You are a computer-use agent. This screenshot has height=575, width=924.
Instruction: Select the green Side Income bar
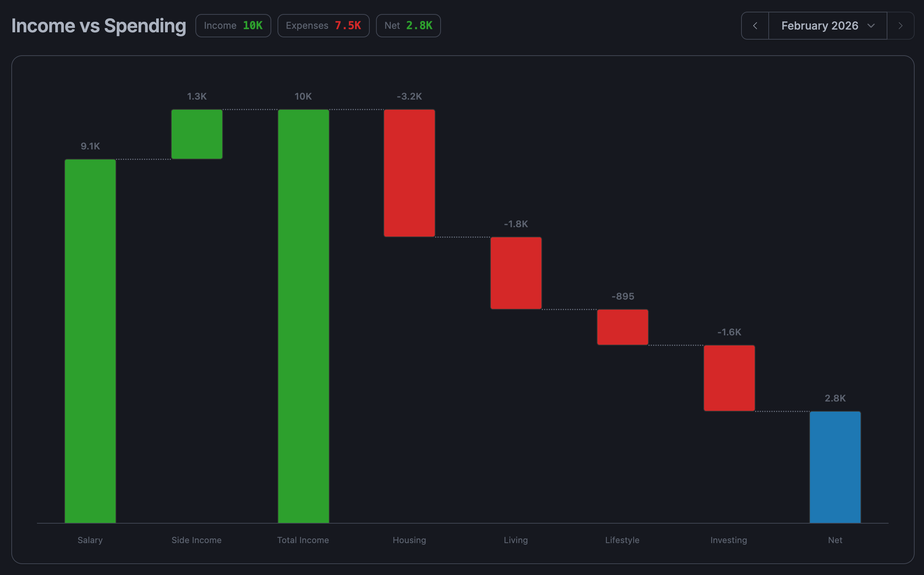(x=197, y=134)
